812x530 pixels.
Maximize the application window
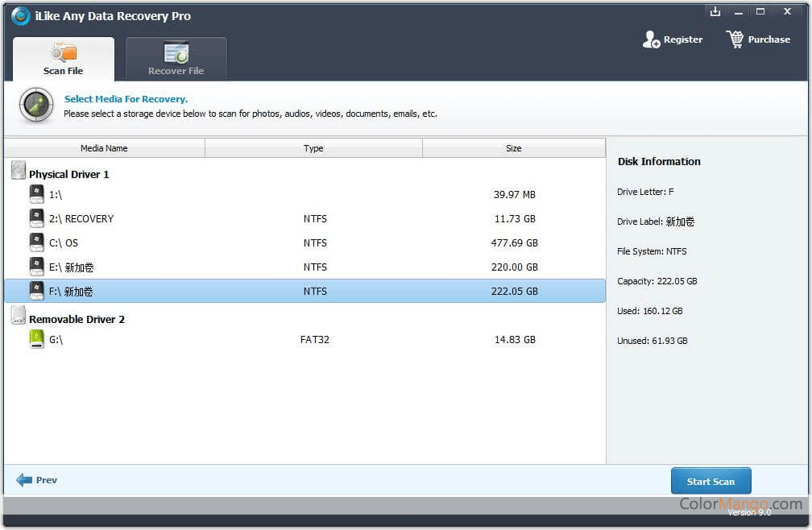(760, 11)
